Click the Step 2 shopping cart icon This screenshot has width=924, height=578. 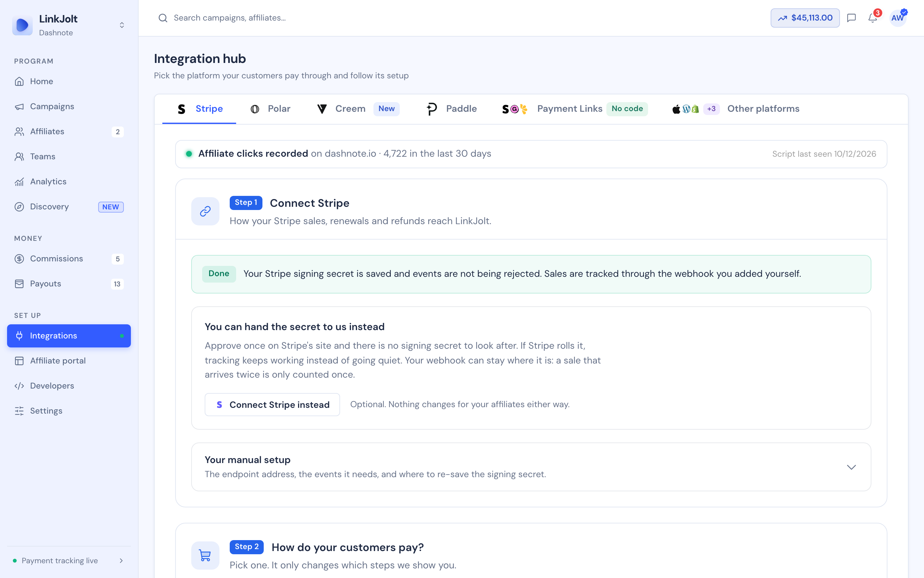coord(205,556)
